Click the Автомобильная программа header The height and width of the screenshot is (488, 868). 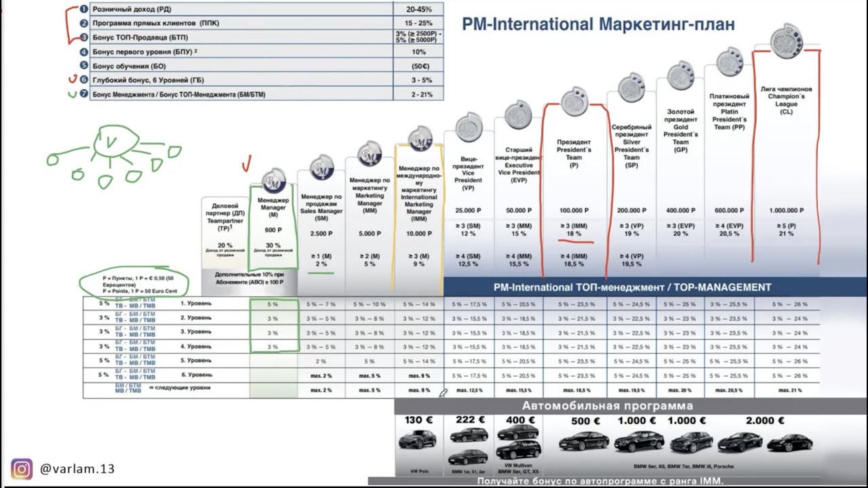(608, 406)
